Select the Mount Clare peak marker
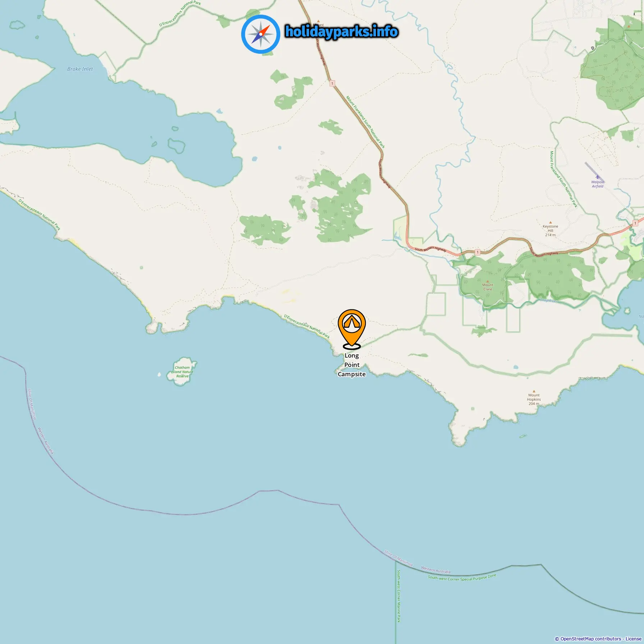Screen dimensions: 644x644 pyautogui.click(x=488, y=281)
